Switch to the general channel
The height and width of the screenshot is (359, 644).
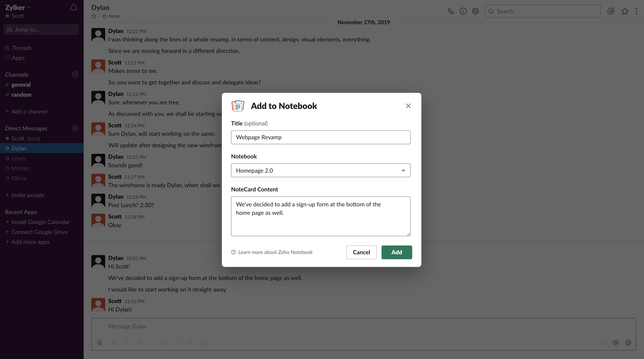tap(21, 85)
